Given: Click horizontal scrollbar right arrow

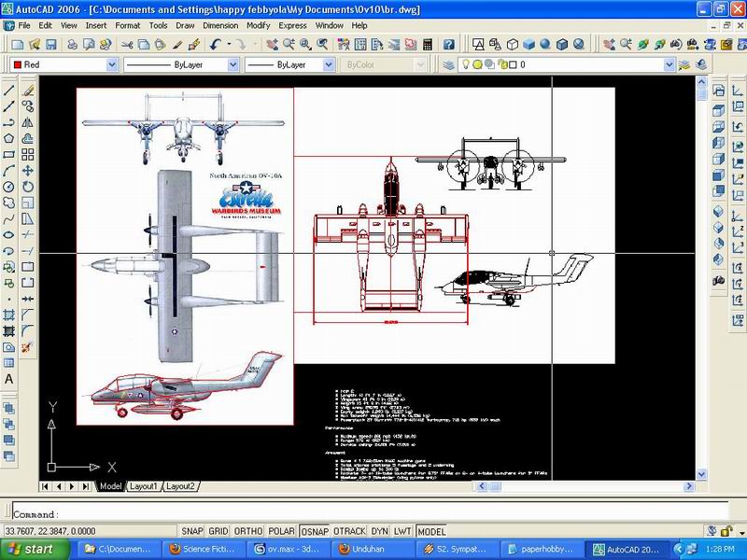Looking at the screenshot, I should click(x=689, y=486).
